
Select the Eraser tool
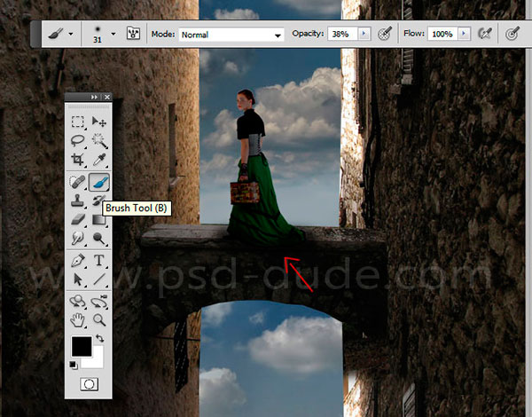point(78,219)
